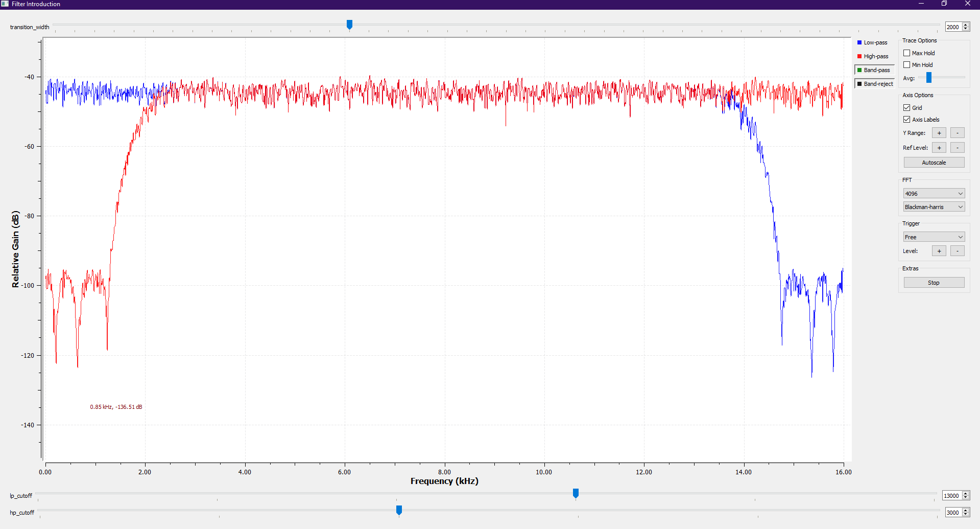Click the minus icon to lower trigger Level
This screenshot has height=529, width=980.
[x=957, y=250]
